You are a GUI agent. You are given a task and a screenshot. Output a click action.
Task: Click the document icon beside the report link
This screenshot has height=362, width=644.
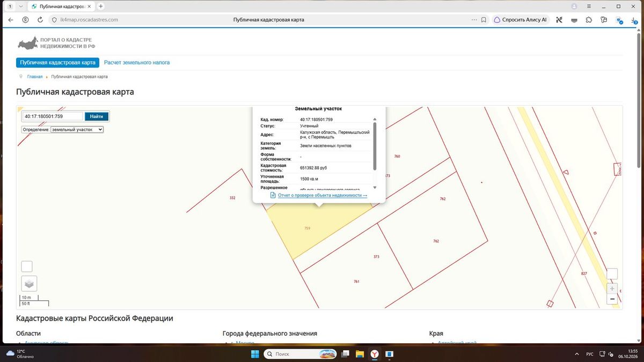(273, 195)
